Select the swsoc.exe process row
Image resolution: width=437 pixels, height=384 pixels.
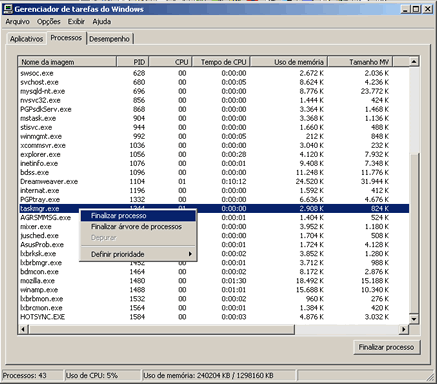point(214,73)
